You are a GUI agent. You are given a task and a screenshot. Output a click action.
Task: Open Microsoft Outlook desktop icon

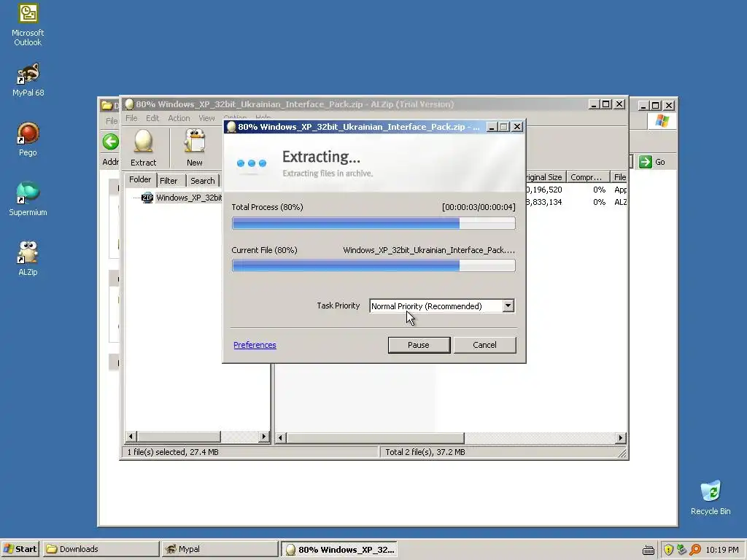click(x=28, y=25)
